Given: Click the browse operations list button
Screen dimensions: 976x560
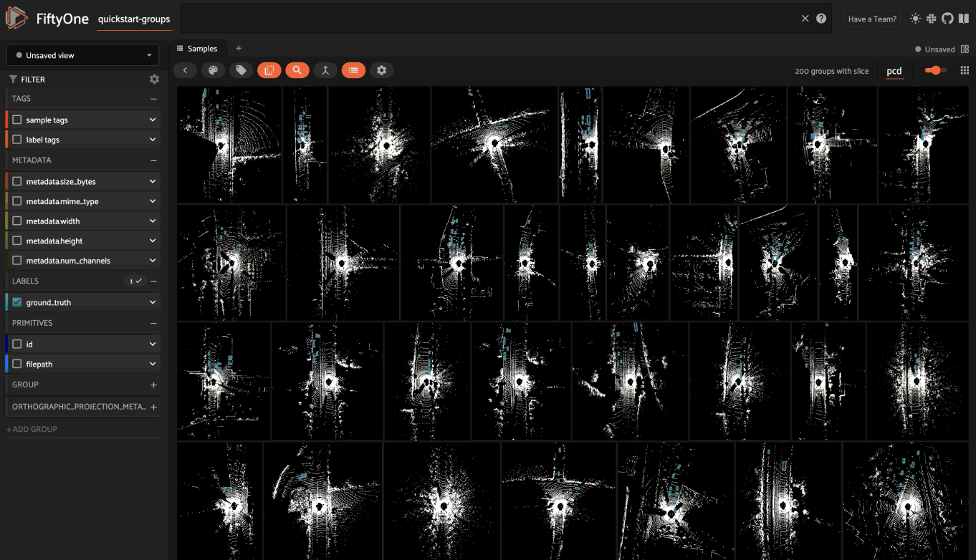Looking at the screenshot, I should (x=353, y=70).
